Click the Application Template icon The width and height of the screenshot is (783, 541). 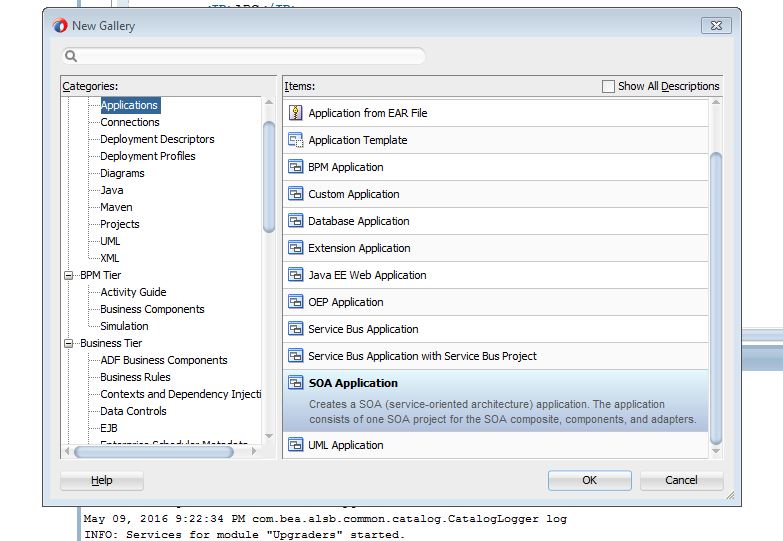[x=296, y=140]
